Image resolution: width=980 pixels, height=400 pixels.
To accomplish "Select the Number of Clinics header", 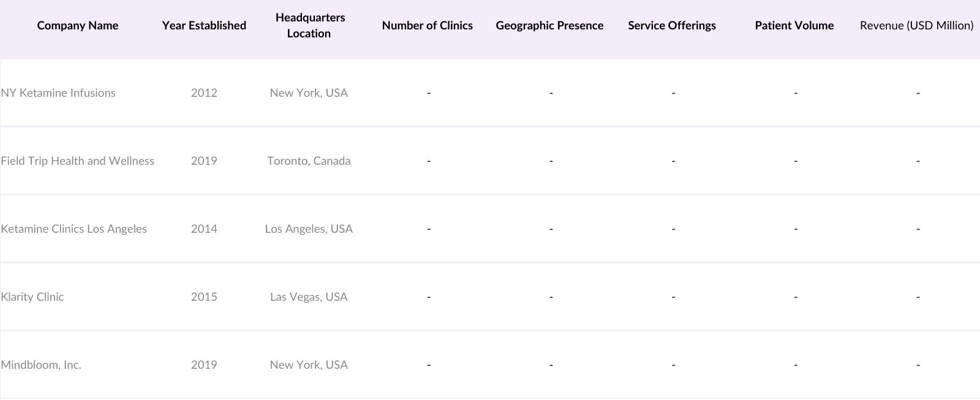I will [428, 26].
